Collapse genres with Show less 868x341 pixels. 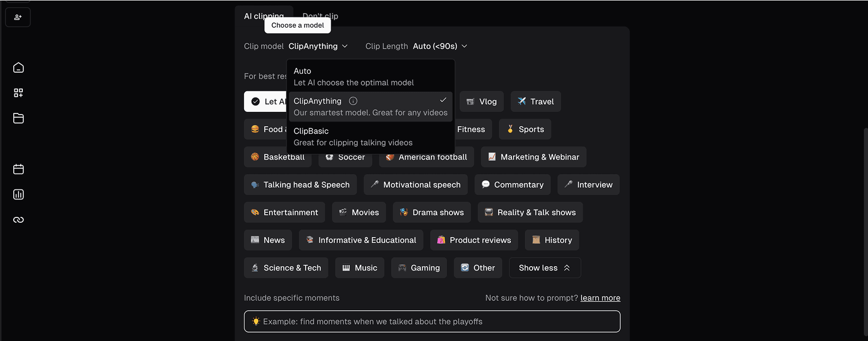[545, 268]
